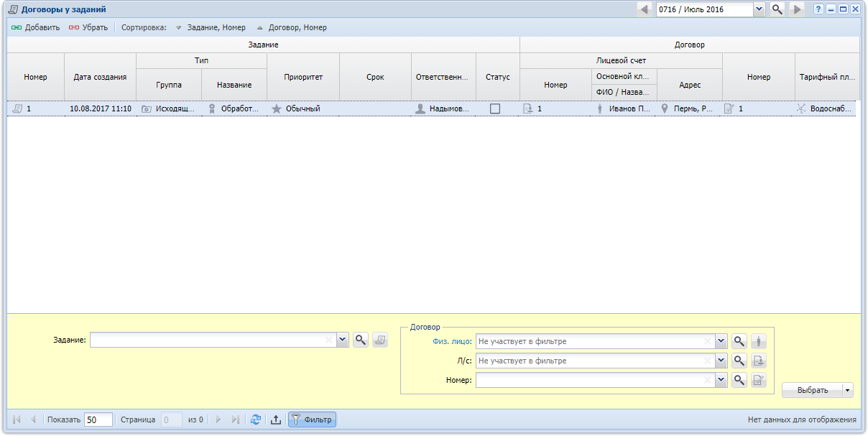Viewport: 868px width, 436px height.
Task: Select the Пермь, Р... address cell
Action: click(690, 108)
